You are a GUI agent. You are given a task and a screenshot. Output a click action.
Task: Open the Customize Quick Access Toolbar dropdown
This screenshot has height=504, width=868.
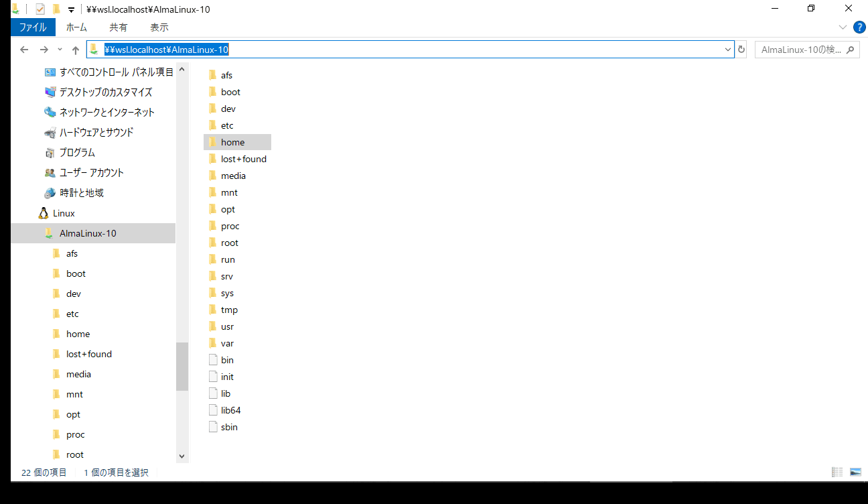click(72, 10)
